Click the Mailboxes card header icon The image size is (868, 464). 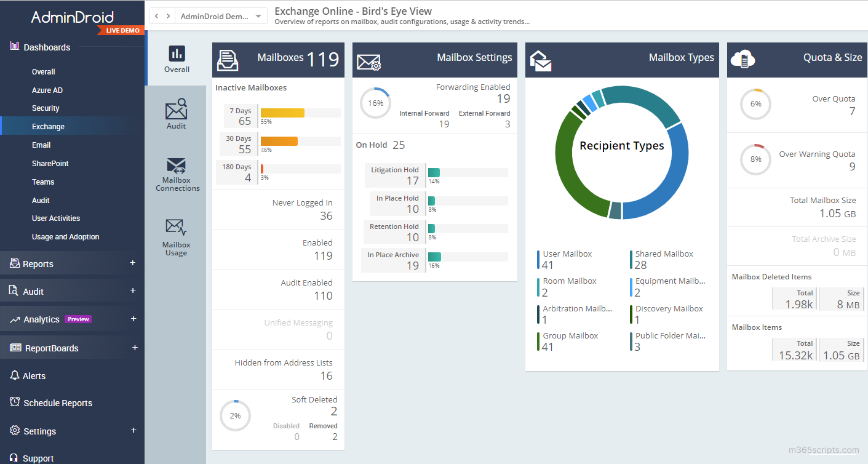tap(228, 58)
